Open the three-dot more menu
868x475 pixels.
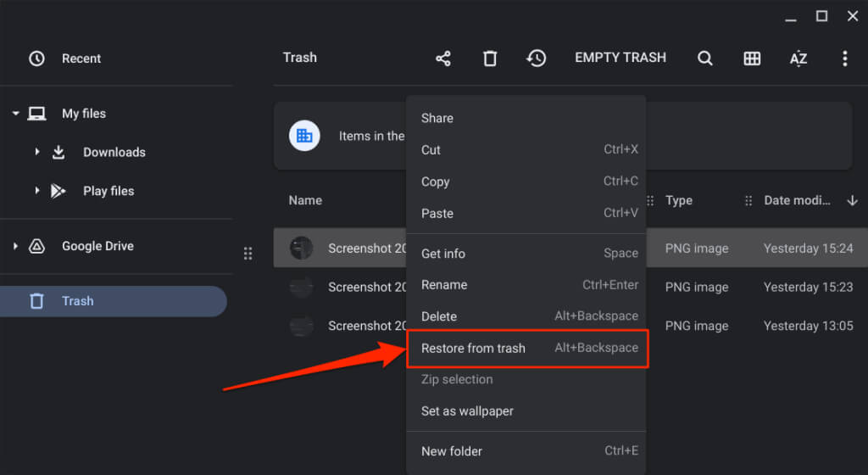click(x=844, y=59)
